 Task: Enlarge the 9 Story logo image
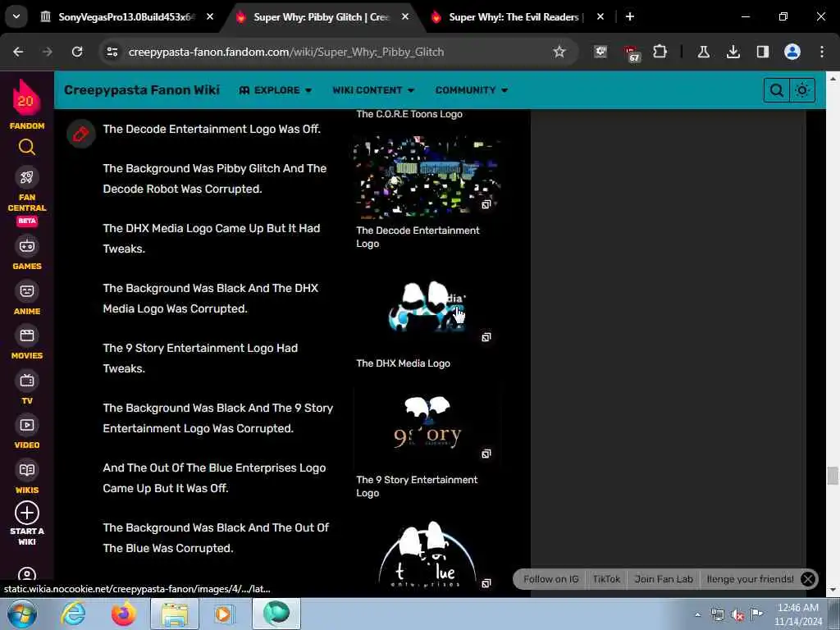pyautogui.click(x=486, y=454)
